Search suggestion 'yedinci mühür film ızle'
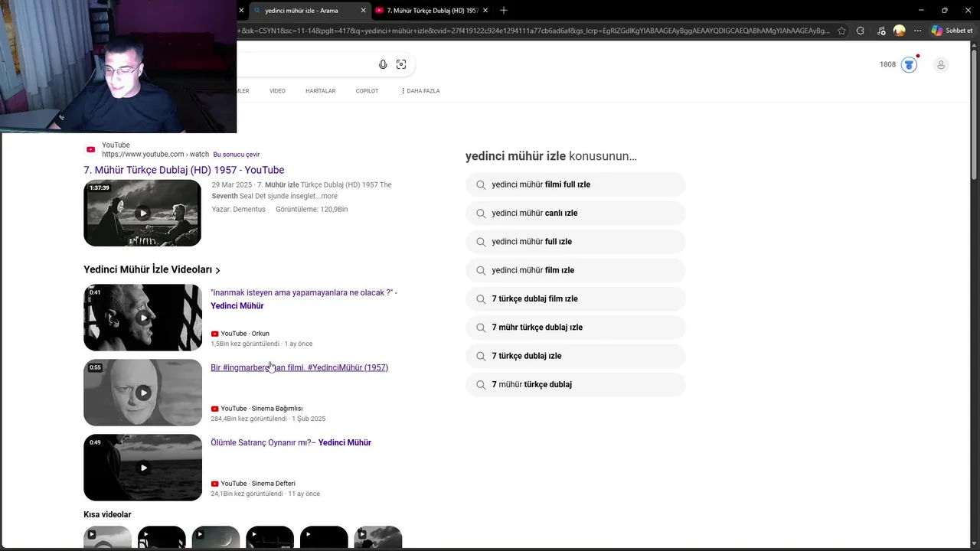This screenshot has height=551, width=980. click(x=575, y=270)
